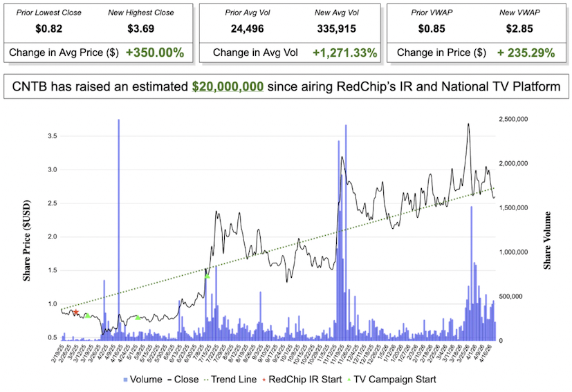Click the 3.5 tick on the price axis
The height and width of the screenshot is (392, 572).
(52, 136)
